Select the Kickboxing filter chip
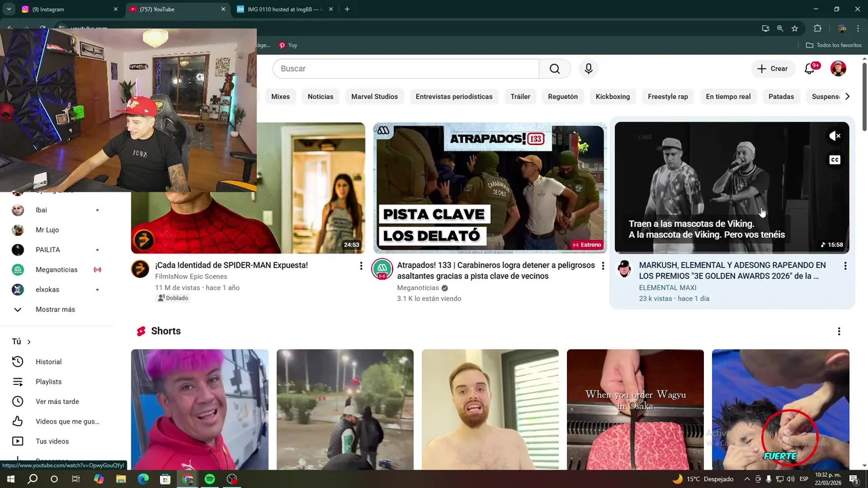 [613, 96]
